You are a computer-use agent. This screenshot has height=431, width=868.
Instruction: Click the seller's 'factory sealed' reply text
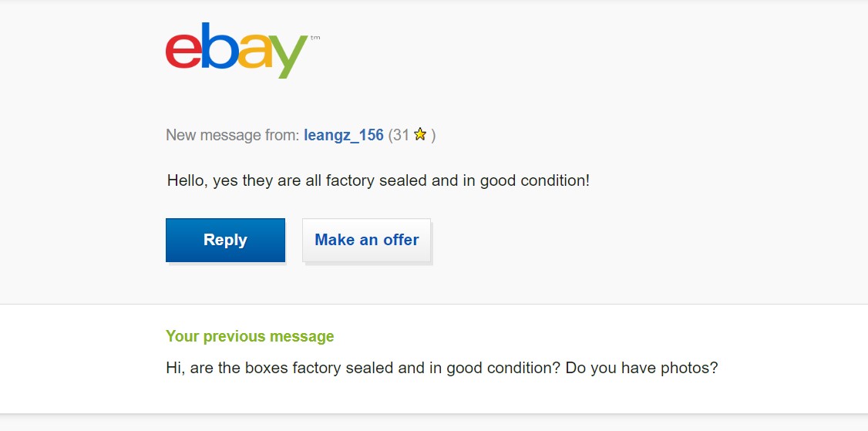376,180
